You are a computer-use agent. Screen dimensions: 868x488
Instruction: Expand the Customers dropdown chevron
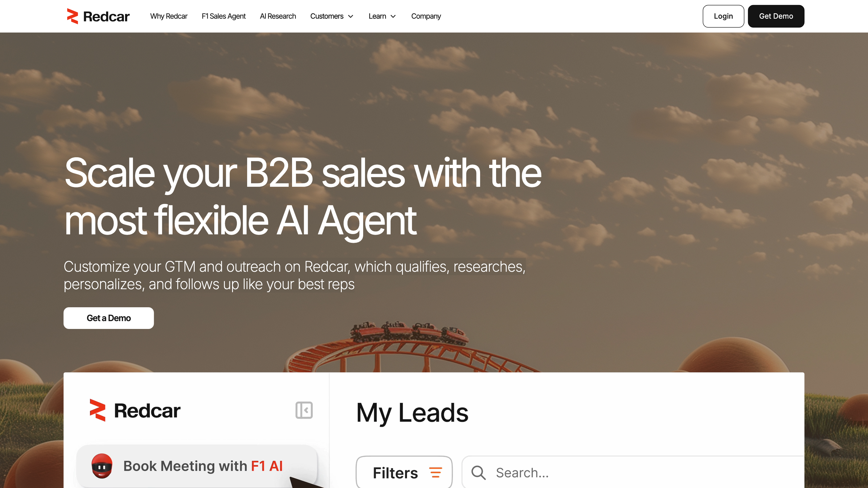tap(351, 16)
